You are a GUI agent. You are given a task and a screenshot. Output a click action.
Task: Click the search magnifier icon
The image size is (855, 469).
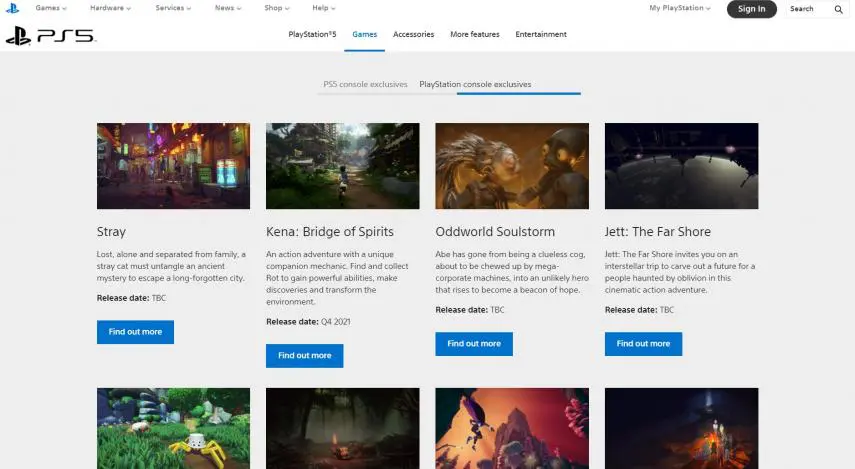tap(838, 9)
